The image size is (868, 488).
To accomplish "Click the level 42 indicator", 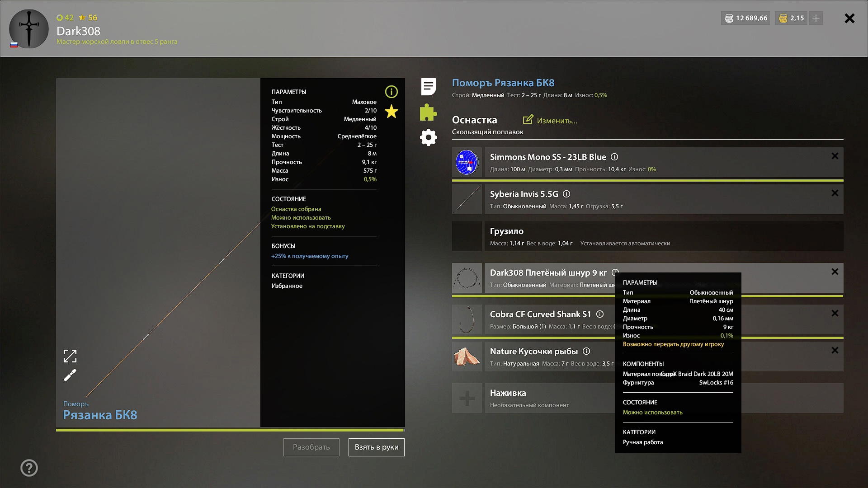I will tap(65, 18).
